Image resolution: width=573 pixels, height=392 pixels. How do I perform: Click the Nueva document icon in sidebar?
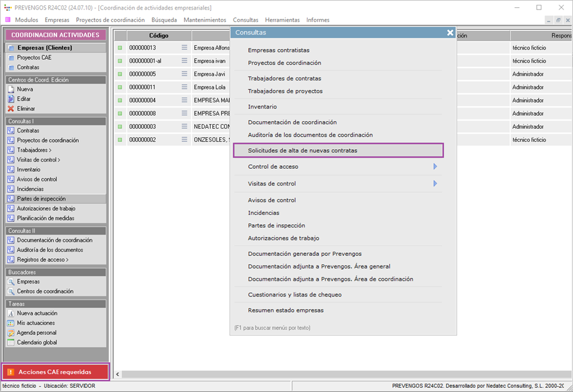[x=11, y=89]
